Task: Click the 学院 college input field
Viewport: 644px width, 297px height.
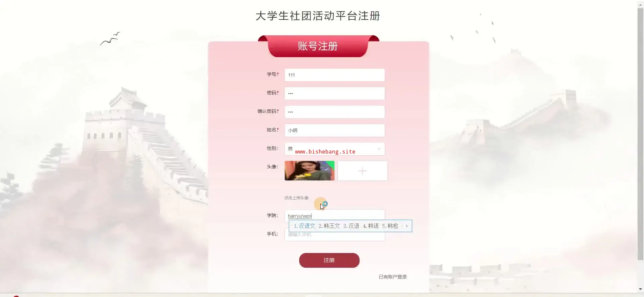Action: click(334, 215)
